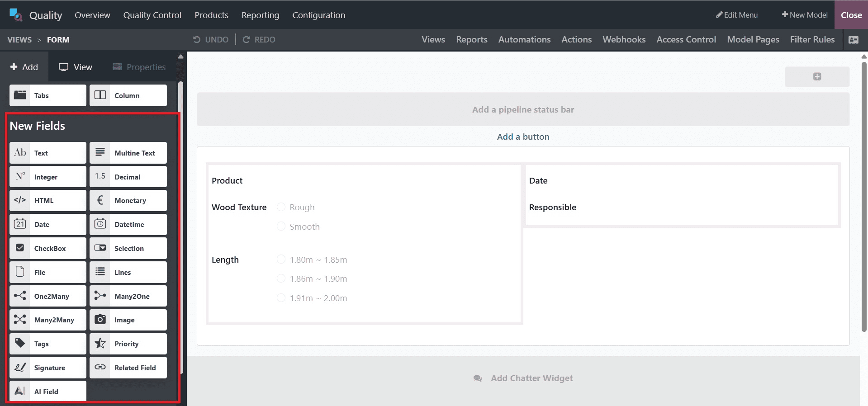Click the plus button box above status bar
Image resolution: width=868 pixels, height=406 pixels.
[817, 76]
